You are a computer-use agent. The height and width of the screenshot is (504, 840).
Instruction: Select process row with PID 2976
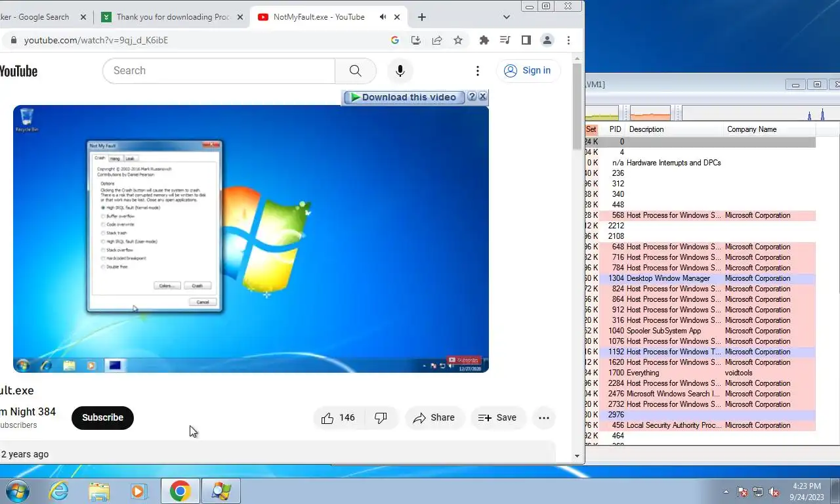700,415
